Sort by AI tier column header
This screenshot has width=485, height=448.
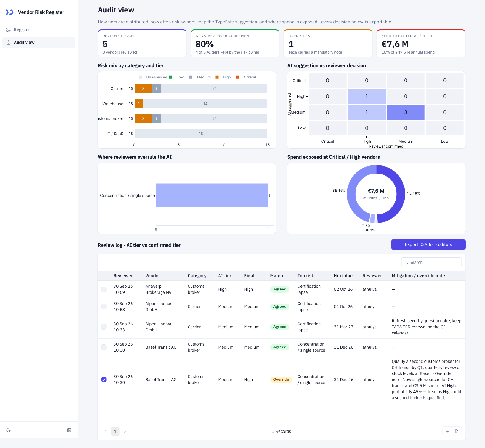click(225, 276)
